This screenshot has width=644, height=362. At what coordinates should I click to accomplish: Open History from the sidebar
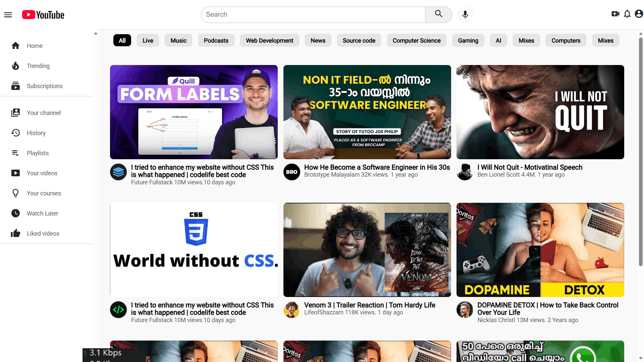point(36,133)
